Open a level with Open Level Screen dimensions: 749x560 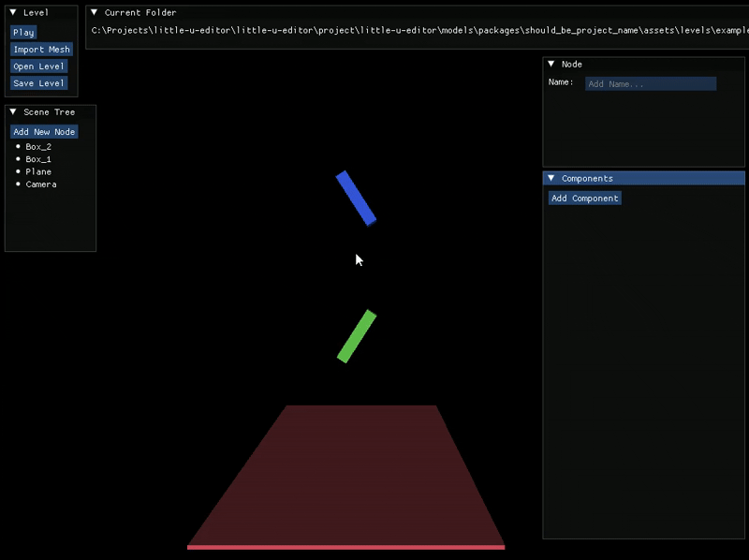[38, 66]
